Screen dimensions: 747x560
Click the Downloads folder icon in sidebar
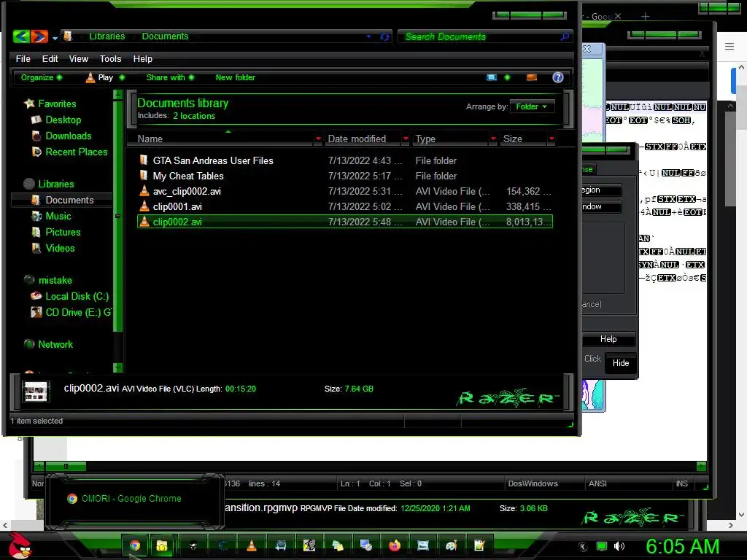pos(36,136)
